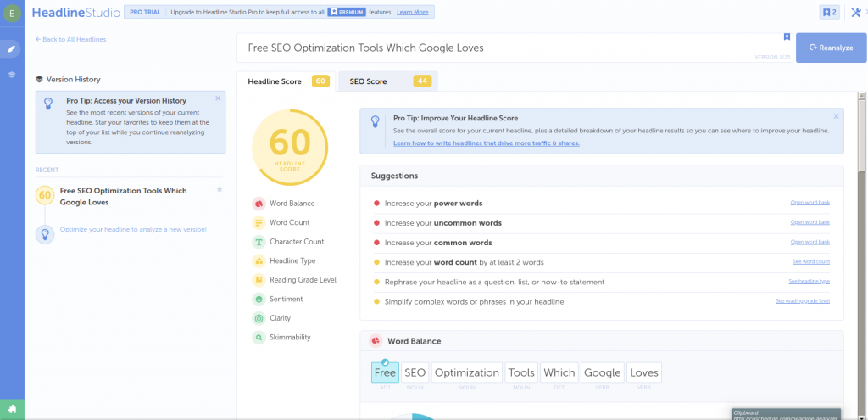
Task: Switch to the SEO Score tab
Action: click(x=388, y=81)
